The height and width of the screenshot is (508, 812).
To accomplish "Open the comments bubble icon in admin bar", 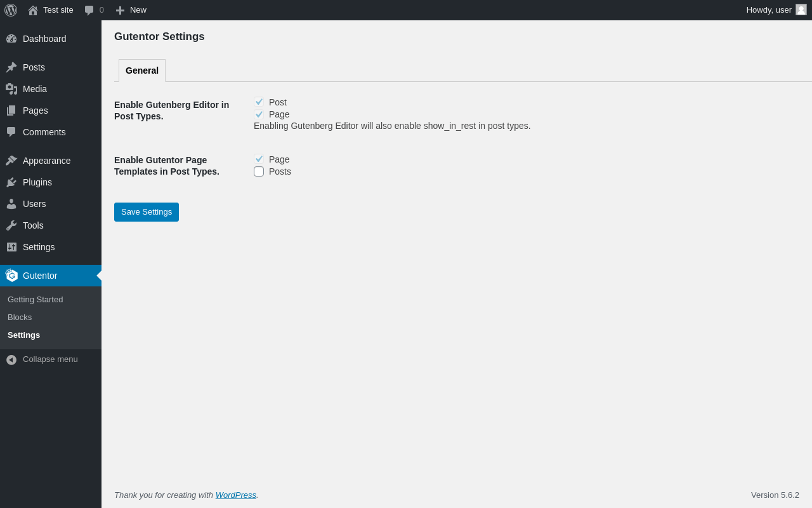I will tap(89, 10).
